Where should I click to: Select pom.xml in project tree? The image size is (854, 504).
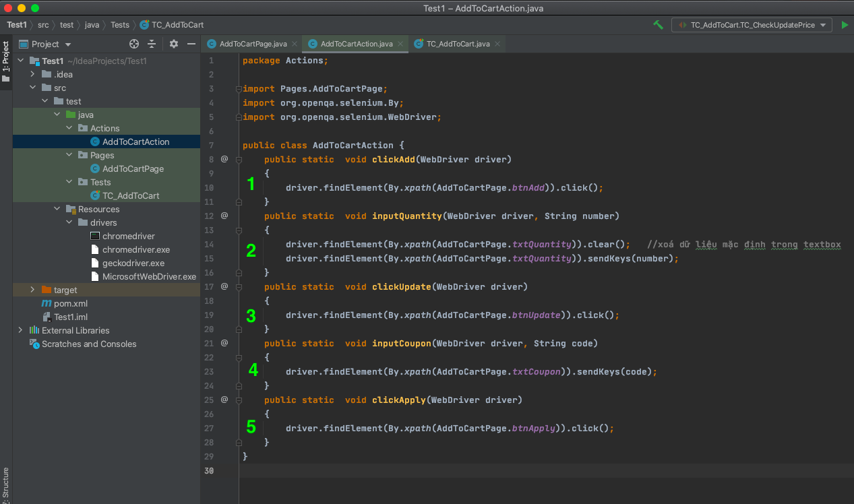click(71, 303)
